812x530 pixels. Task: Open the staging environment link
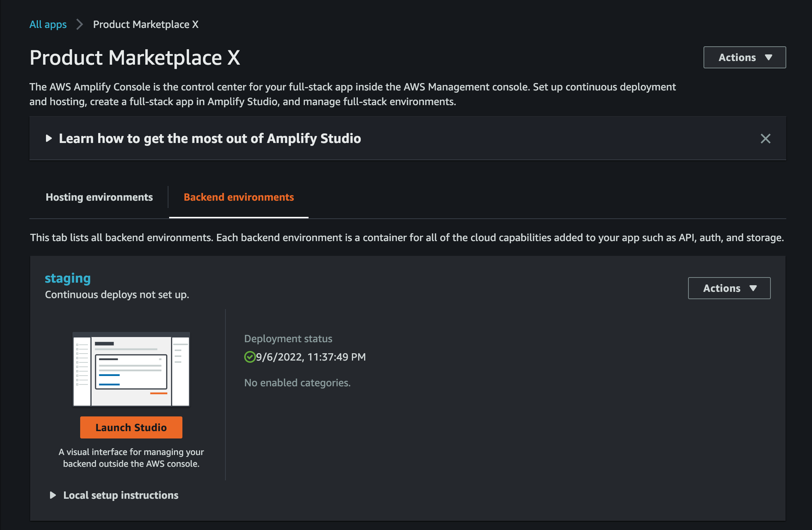pos(68,278)
